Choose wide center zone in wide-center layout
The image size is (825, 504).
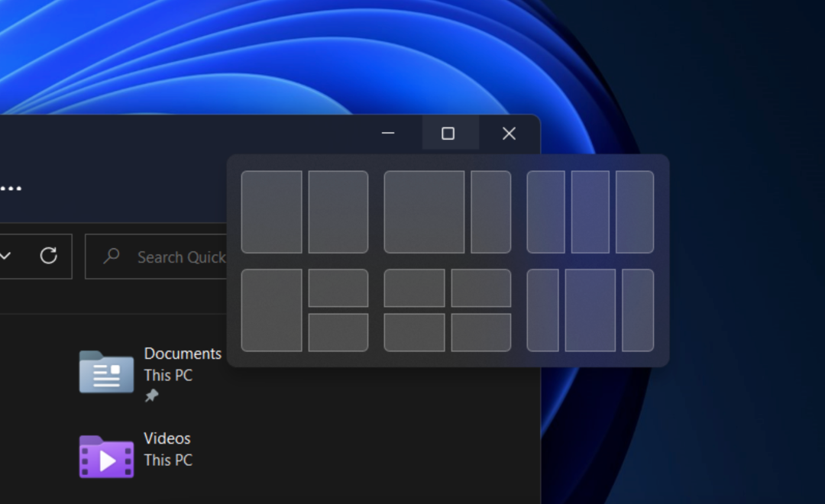(x=590, y=310)
